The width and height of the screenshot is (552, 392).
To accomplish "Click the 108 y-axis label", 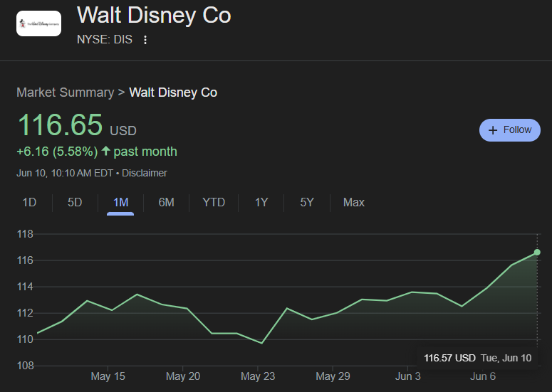I will (x=25, y=366).
